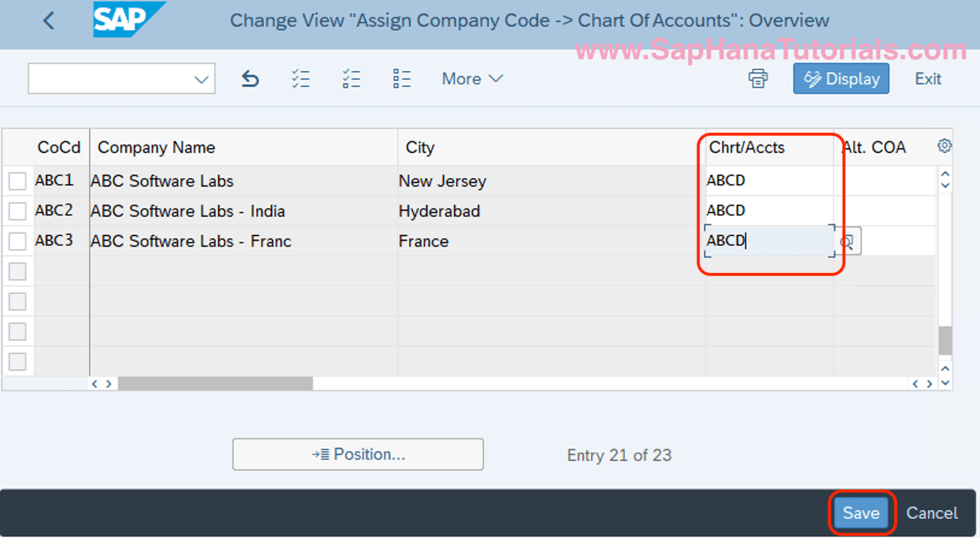
Task: Click the Hyderabad city cell
Action: (x=551, y=211)
